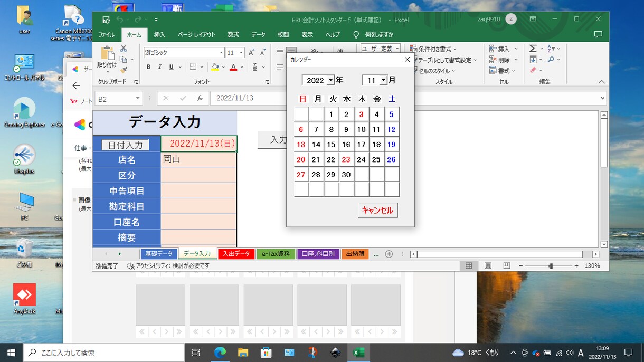Image resolution: width=644 pixels, height=362 pixels.
Task: Open the calendar month dropdown
Action: click(383, 80)
